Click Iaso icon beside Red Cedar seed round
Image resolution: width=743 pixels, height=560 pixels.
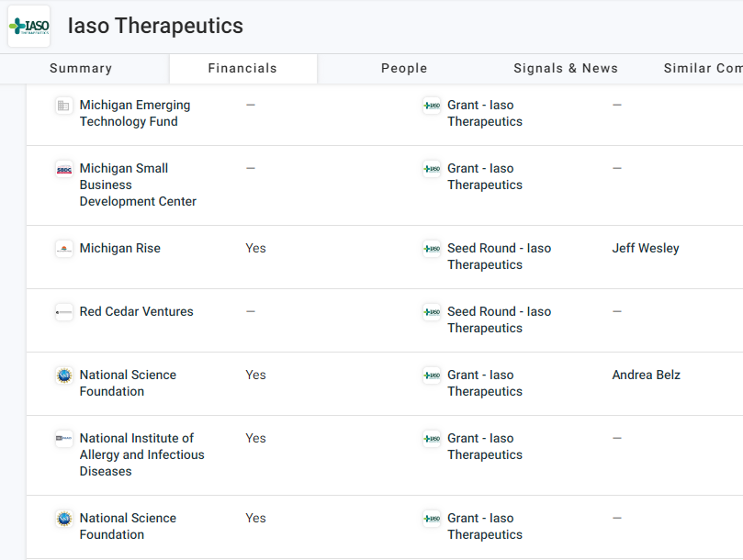(431, 312)
